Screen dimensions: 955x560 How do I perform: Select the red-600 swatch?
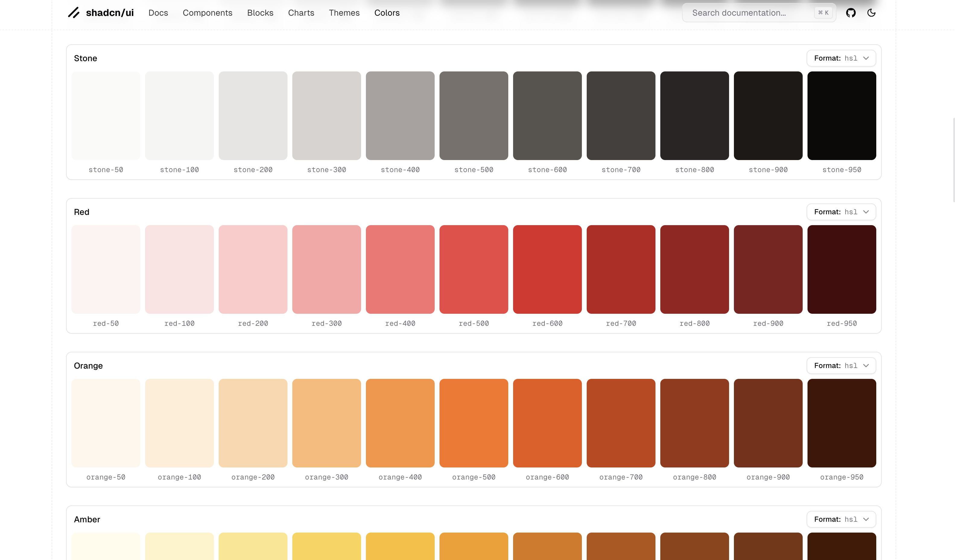[547, 269]
